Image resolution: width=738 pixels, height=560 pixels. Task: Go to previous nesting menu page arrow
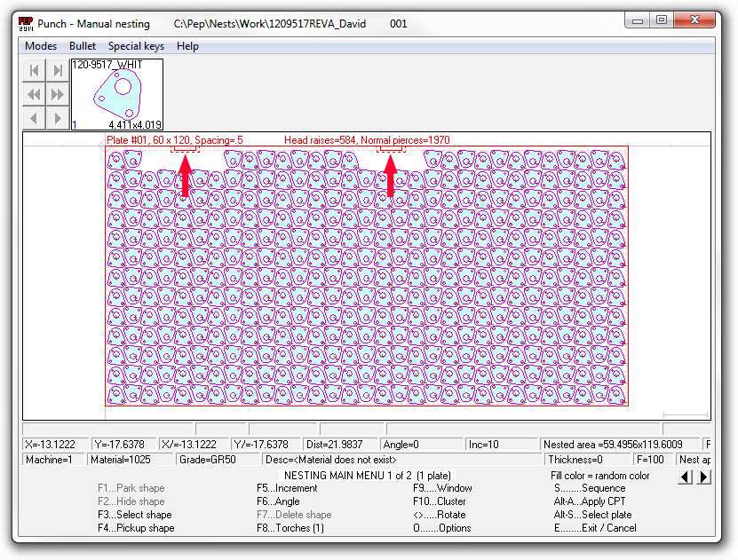tap(685, 477)
